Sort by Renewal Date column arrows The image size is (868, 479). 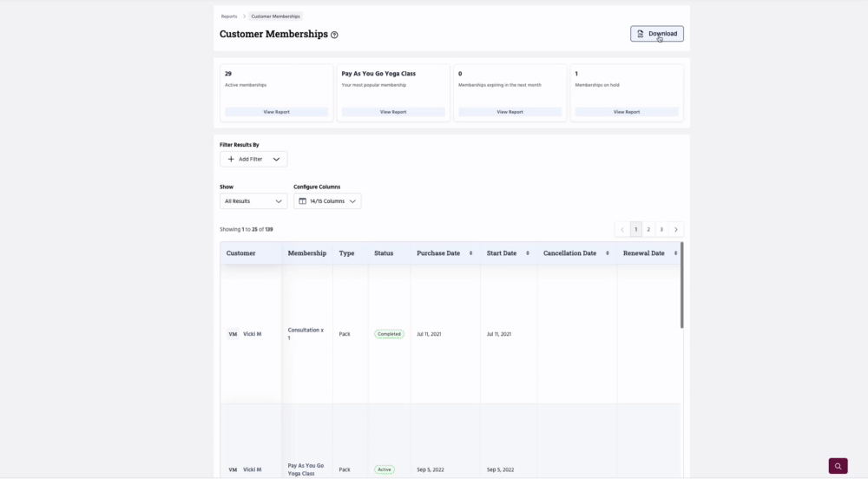pos(674,253)
